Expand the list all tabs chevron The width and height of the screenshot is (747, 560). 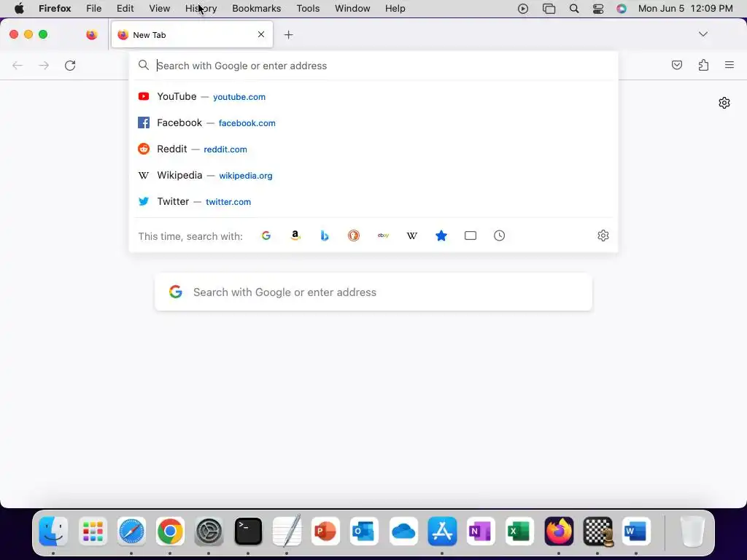pos(703,34)
